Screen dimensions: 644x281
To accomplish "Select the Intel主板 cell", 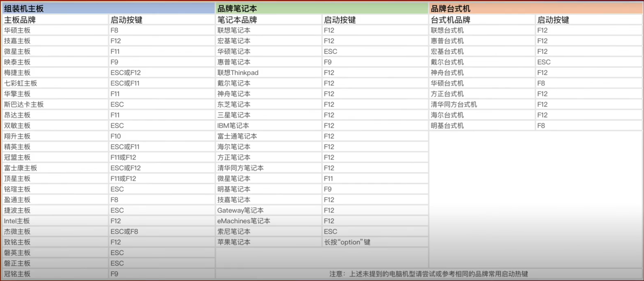I will [17, 221].
